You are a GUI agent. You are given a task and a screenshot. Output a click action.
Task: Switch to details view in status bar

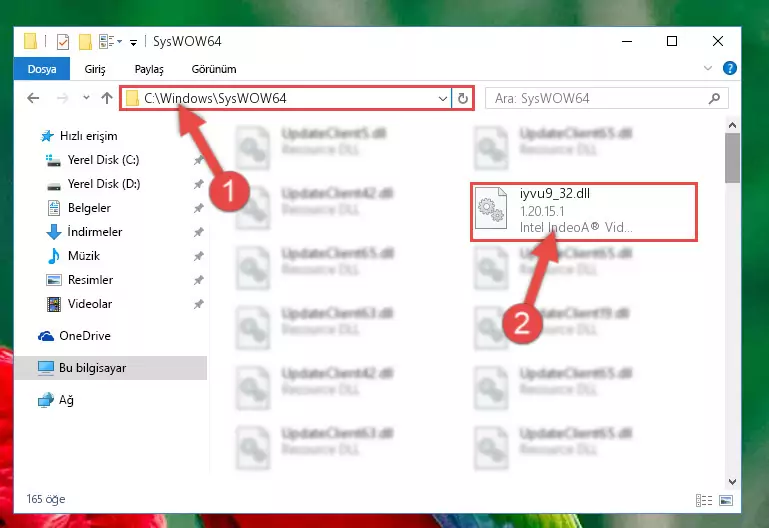click(x=704, y=500)
